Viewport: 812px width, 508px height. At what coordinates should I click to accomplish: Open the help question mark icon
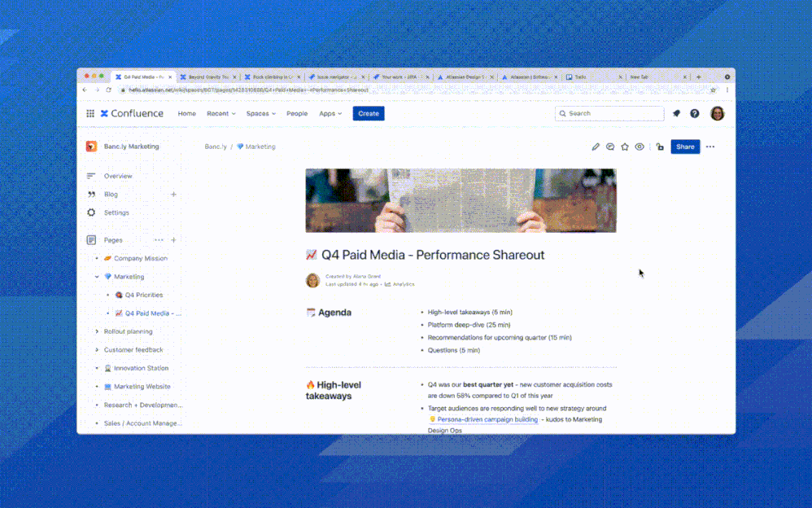[694, 113]
